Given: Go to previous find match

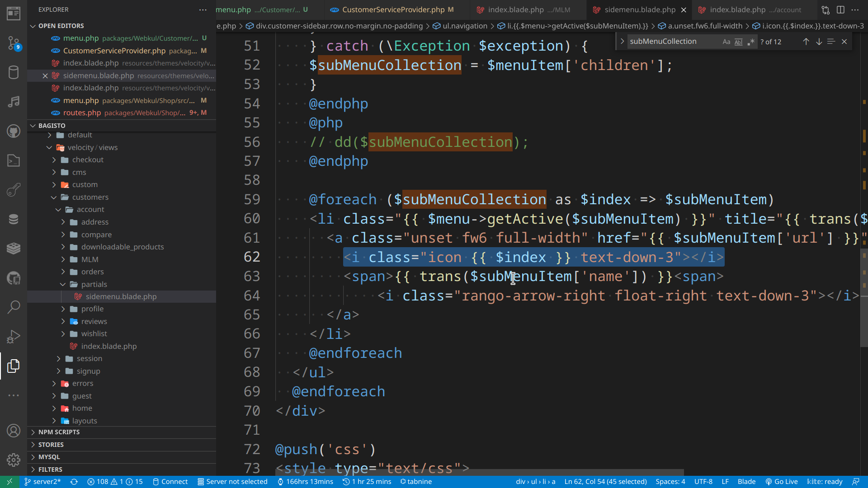Looking at the screenshot, I should (x=806, y=42).
